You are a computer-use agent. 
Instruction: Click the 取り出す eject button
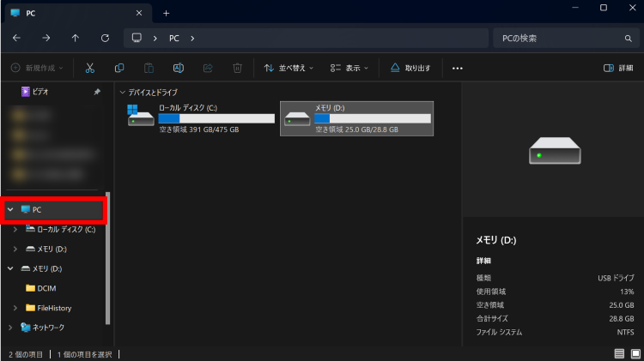(x=410, y=68)
